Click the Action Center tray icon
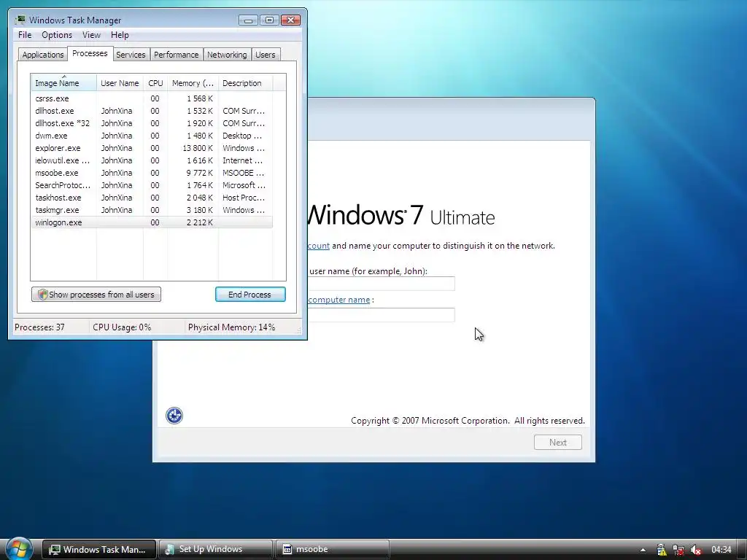 tap(661, 550)
